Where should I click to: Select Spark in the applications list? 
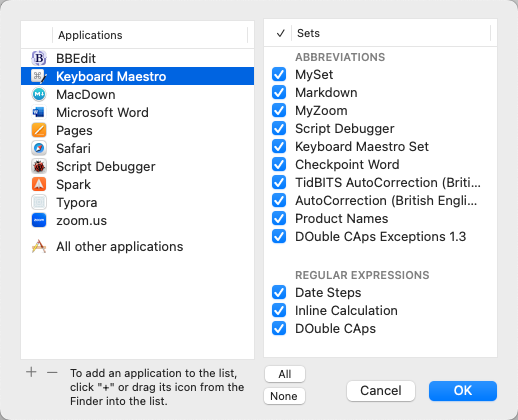click(137, 184)
